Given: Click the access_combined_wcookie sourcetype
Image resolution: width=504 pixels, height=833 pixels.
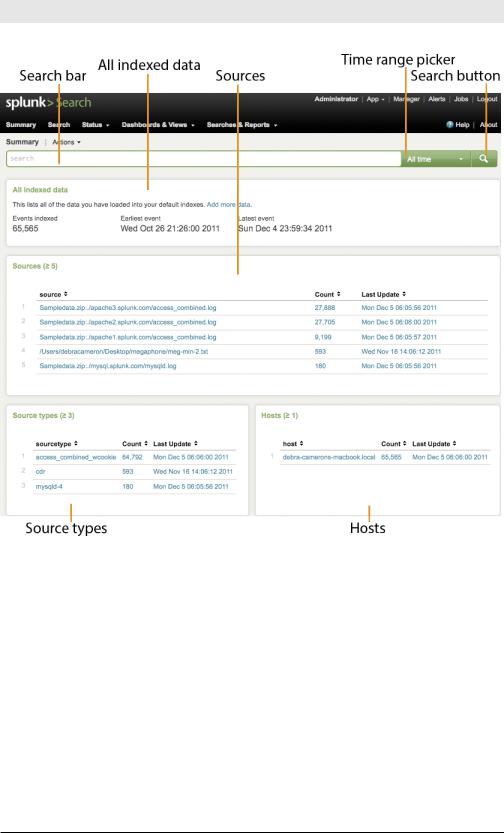Looking at the screenshot, I should click(76, 457).
